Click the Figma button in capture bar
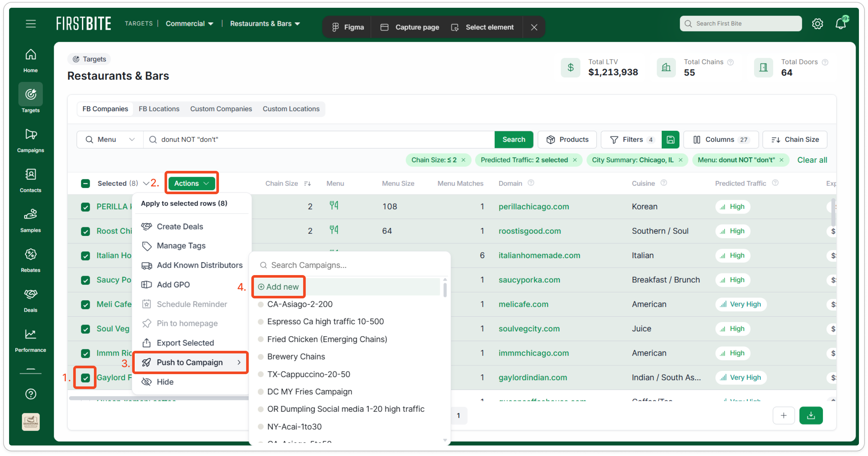 coord(348,27)
